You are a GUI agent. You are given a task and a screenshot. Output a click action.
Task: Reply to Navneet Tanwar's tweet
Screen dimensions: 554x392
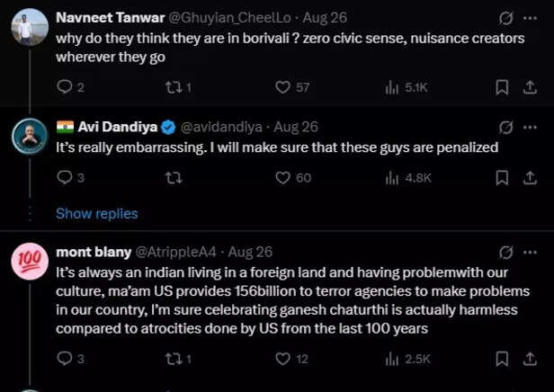pos(65,87)
